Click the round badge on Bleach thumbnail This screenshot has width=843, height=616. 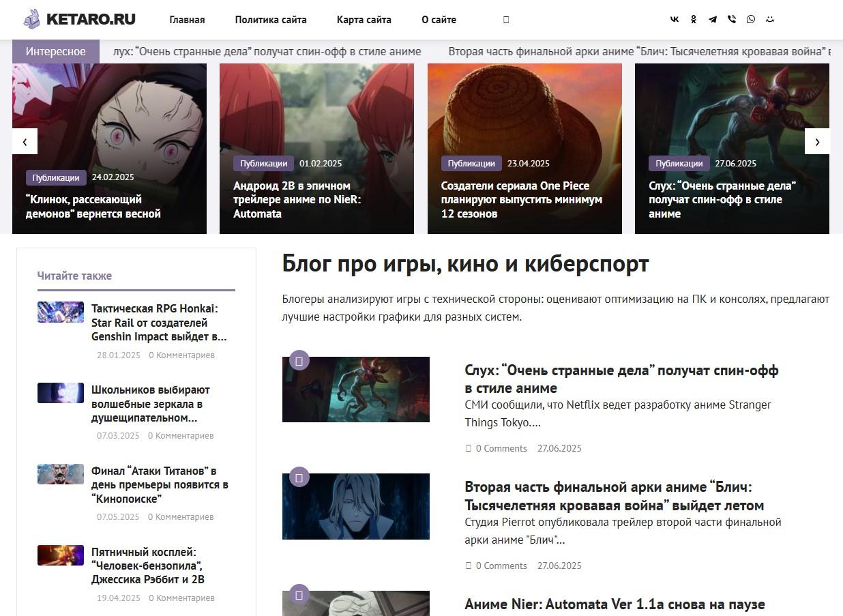(299, 477)
